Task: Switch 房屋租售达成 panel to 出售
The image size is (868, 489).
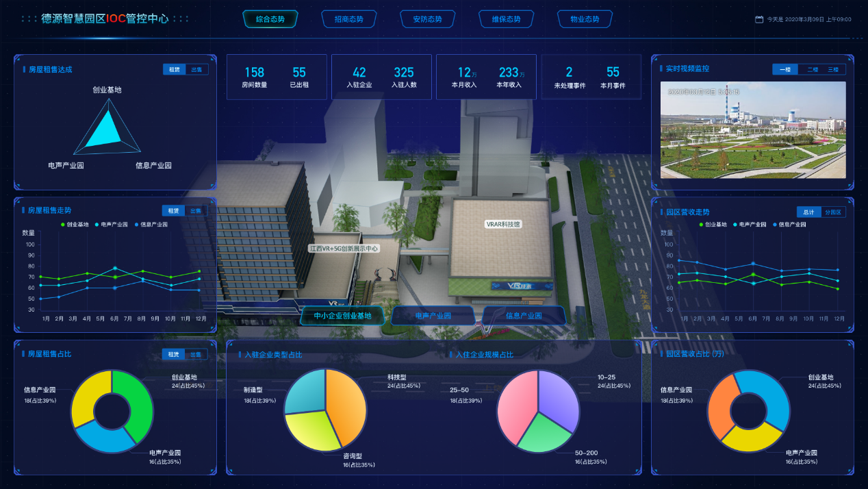Action: coord(196,69)
